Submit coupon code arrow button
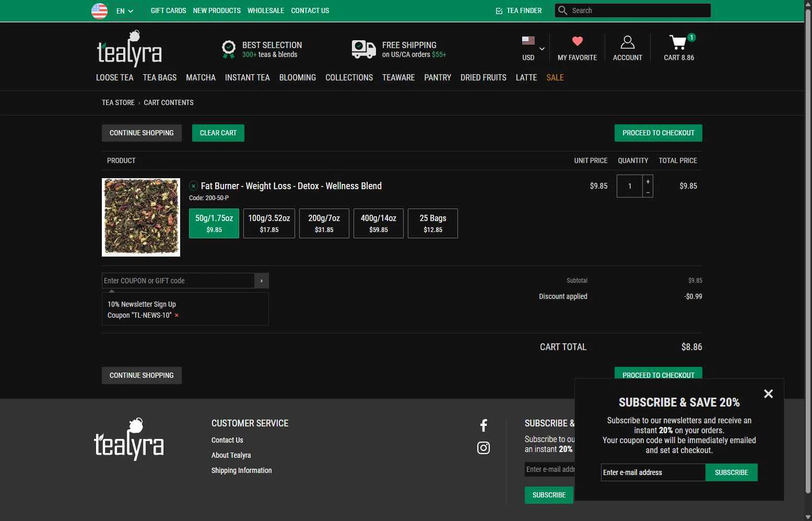Image resolution: width=812 pixels, height=521 pixels. (x=262, y=281)
